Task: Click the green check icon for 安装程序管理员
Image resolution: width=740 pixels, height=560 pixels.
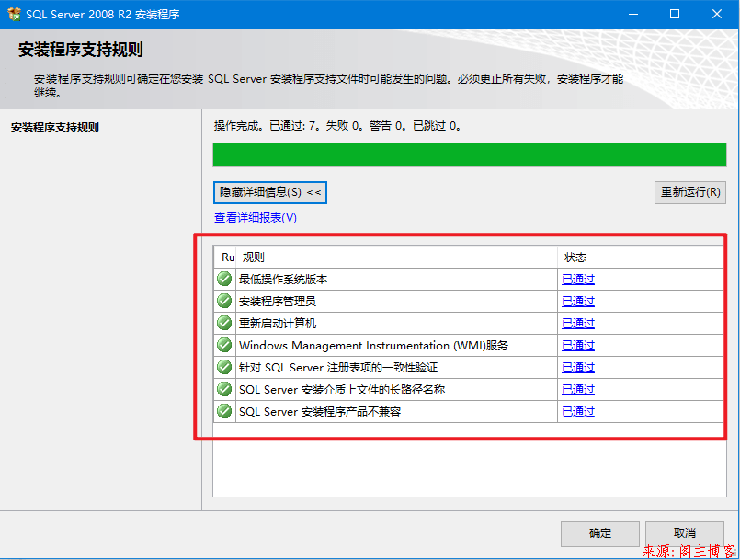Action: click(224, 301)
